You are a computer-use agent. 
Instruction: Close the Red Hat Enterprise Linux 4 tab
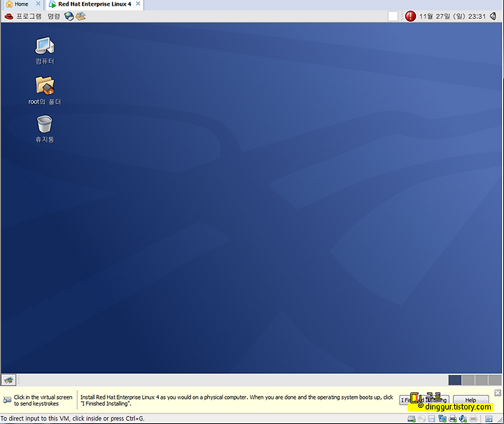pyautogui.click(x=138, y=4)
